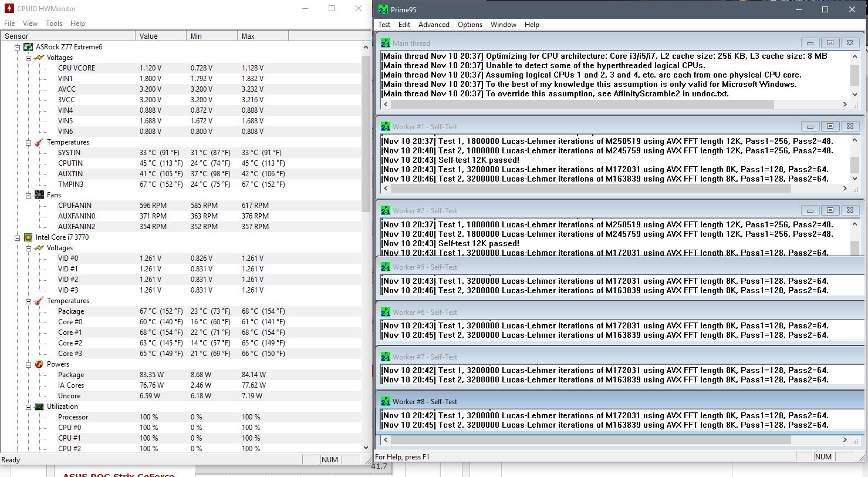Open the View menu in HWMonitor

pyautogui.click(x=30, y=23)
